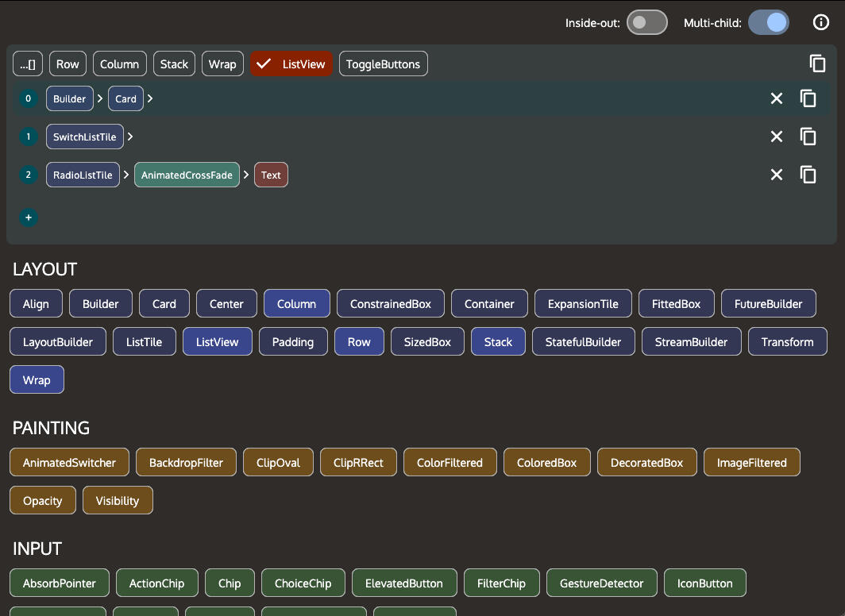Select row index 2 badge
Viewport: 845px width, 616px height.
point(29,175)
